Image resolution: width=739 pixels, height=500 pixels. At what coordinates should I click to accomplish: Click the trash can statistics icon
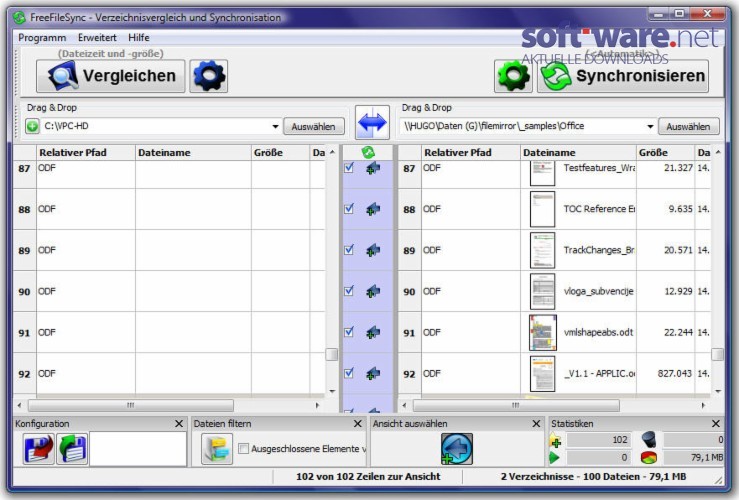point(649,440)
